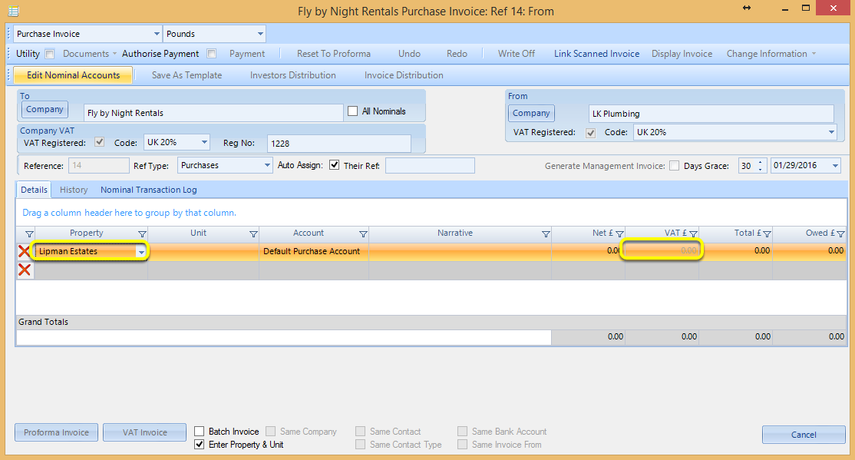Enable the All Nominals checkbox
The width and height of the screenshot is (855, 460).
click(x=353, y=111)
